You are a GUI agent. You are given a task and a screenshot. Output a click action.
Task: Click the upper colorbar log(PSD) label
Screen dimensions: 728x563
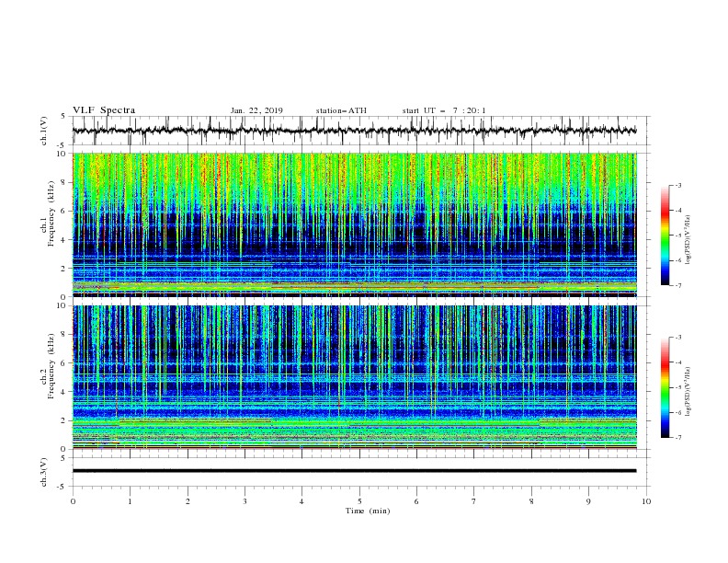point(688,241)
